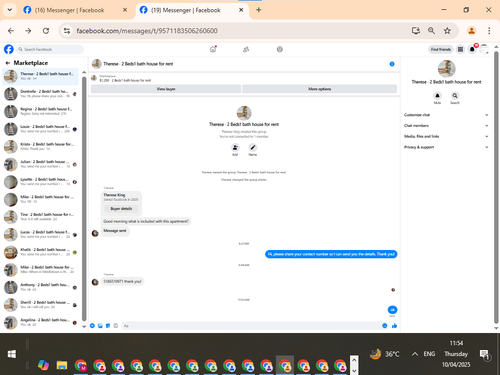Click the browser reload icon
The height and width of the screenshot is (375, 500).
point(46,31)
